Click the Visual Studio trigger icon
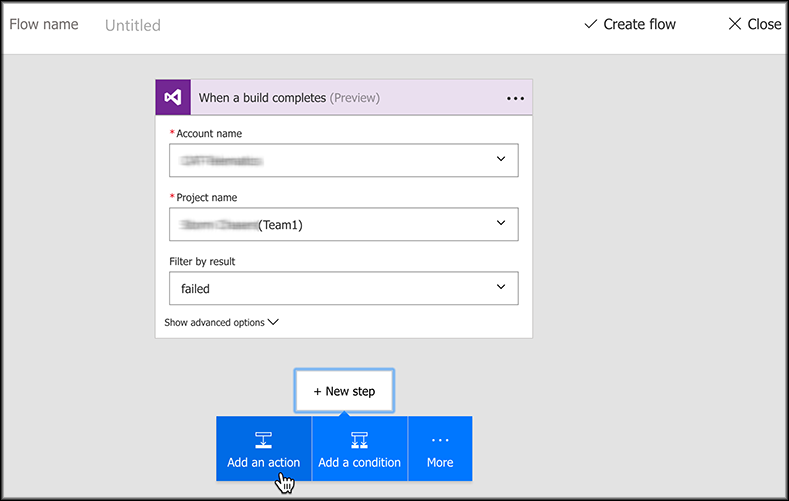 pyautogui.click(x=173, y=98)
